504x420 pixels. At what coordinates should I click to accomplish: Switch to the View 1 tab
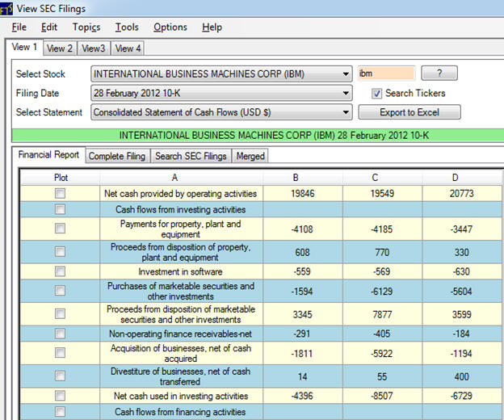click(x=24, y=47)
